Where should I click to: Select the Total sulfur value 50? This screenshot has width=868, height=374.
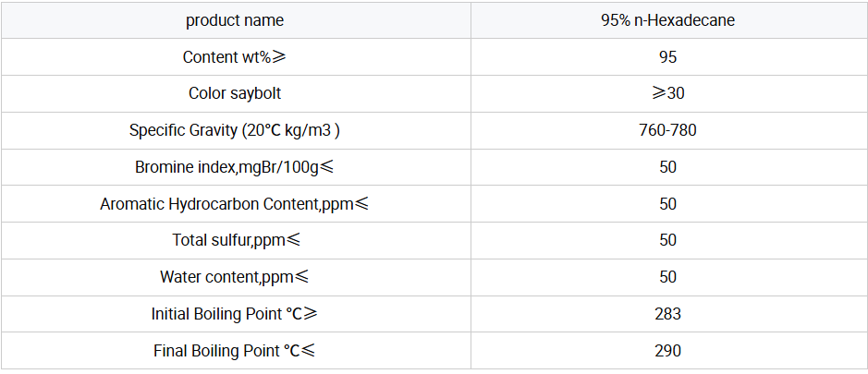[x=667, y=240]
